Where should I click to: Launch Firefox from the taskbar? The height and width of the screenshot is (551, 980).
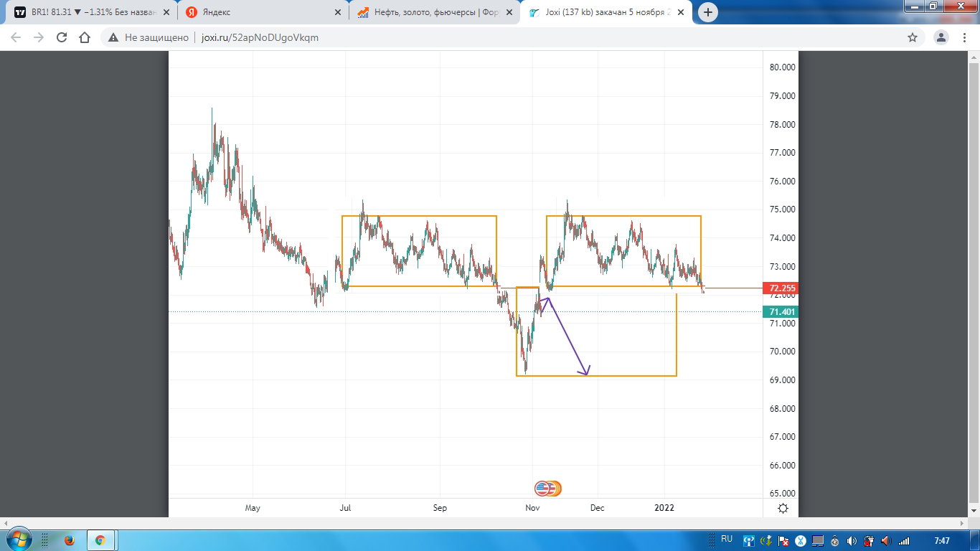point(70,540)
